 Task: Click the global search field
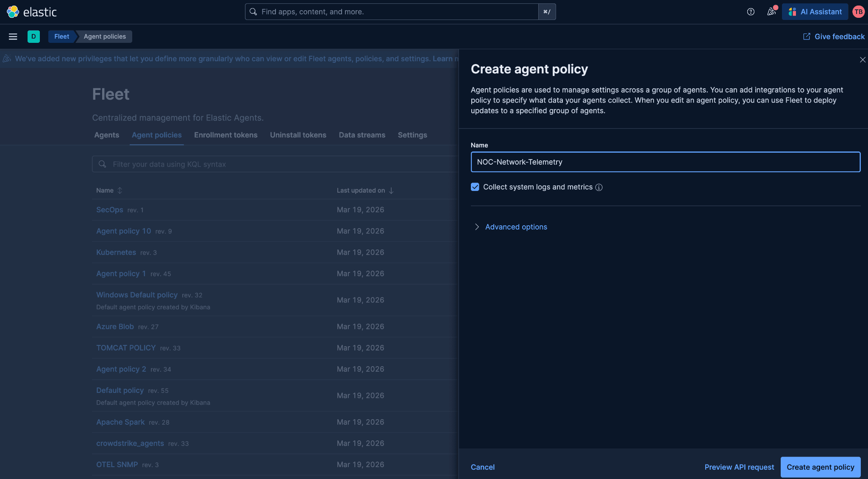[392, 12]
